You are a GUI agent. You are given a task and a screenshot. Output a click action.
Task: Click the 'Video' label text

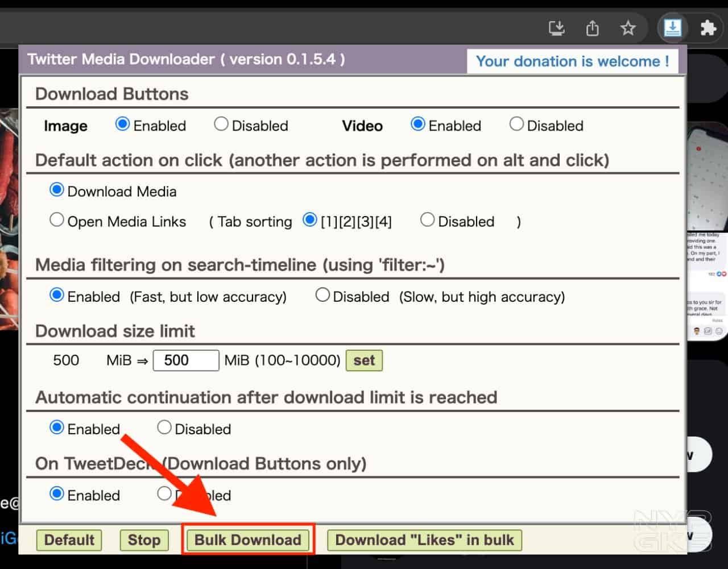362,126
